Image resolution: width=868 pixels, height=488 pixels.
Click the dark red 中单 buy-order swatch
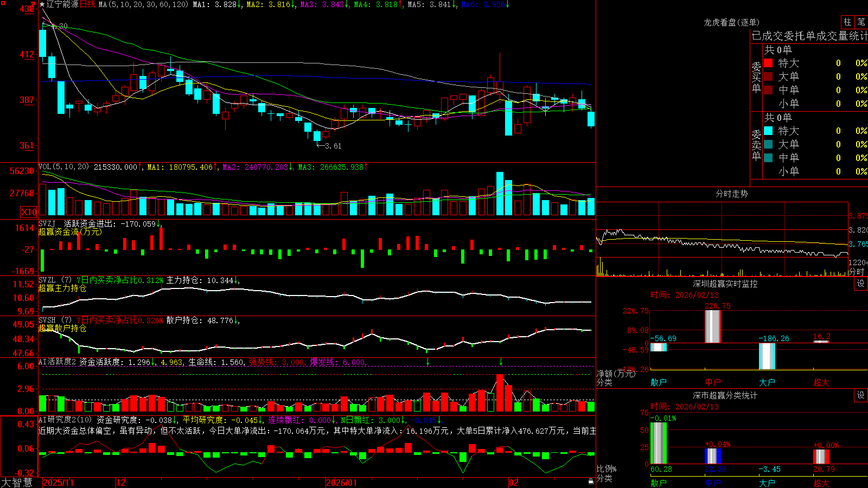(768, 89)
